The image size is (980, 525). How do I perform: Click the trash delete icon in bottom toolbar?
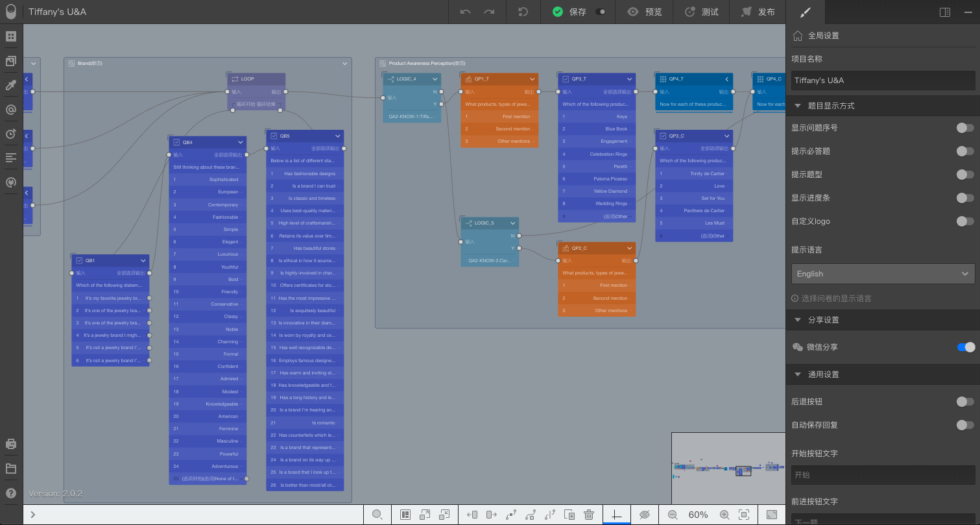click(x=589, y=515)
